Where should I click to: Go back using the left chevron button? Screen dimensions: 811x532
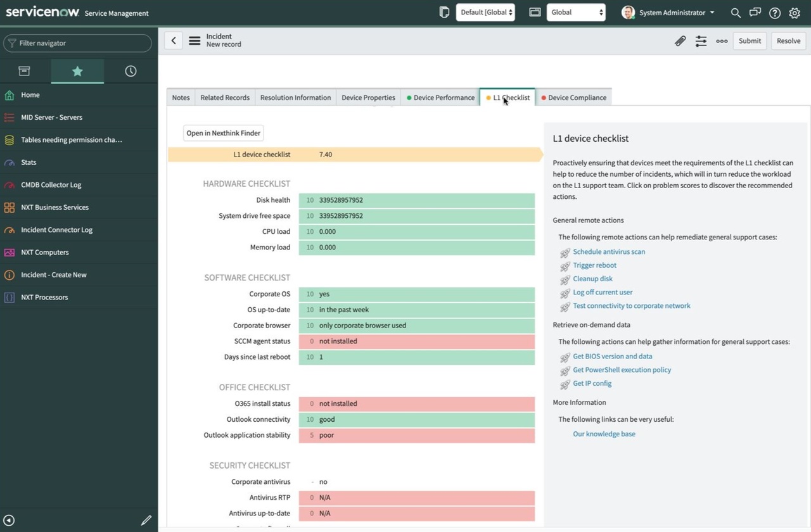click(x=174, y=41)
